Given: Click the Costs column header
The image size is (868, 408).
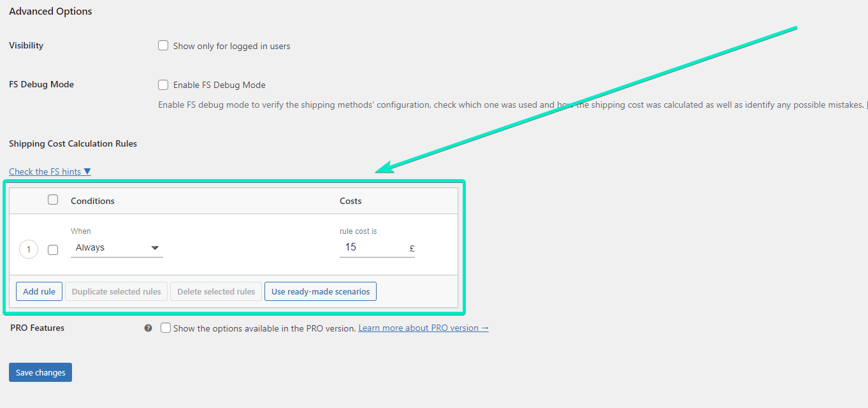Looking at the screenshot, I should pyautogui.click(x=351, y=201).
